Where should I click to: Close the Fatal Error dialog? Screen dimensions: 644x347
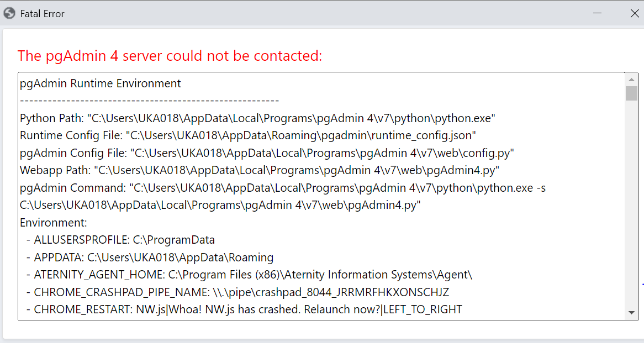click(x=635, y=14)
